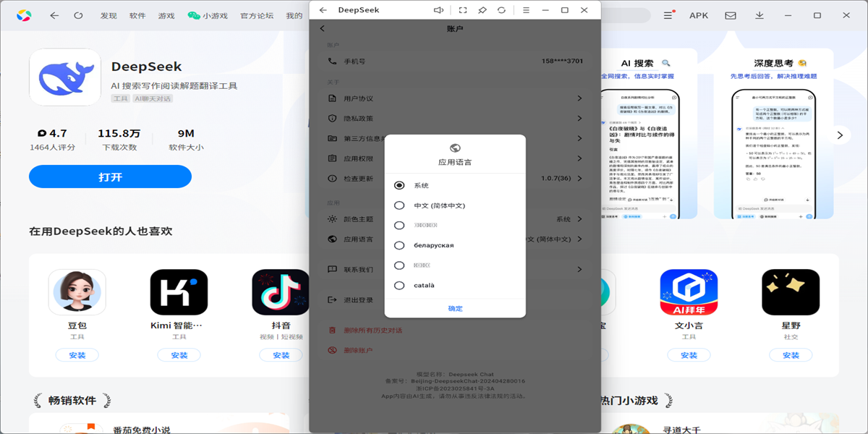Click the right arrow to see more screenshots
The width and height of the screenshot is (868, 434).
click(x=839, y=135)
